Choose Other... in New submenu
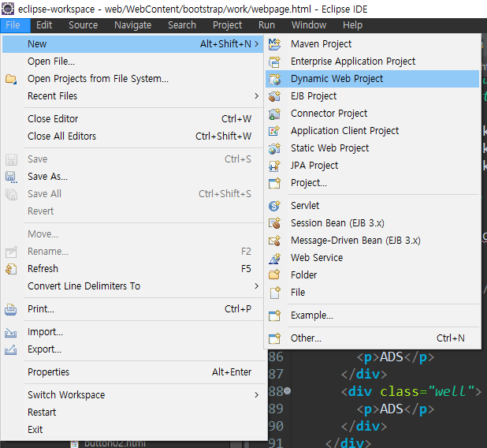This screenshot has height=448, width=487. pos(373,338)
